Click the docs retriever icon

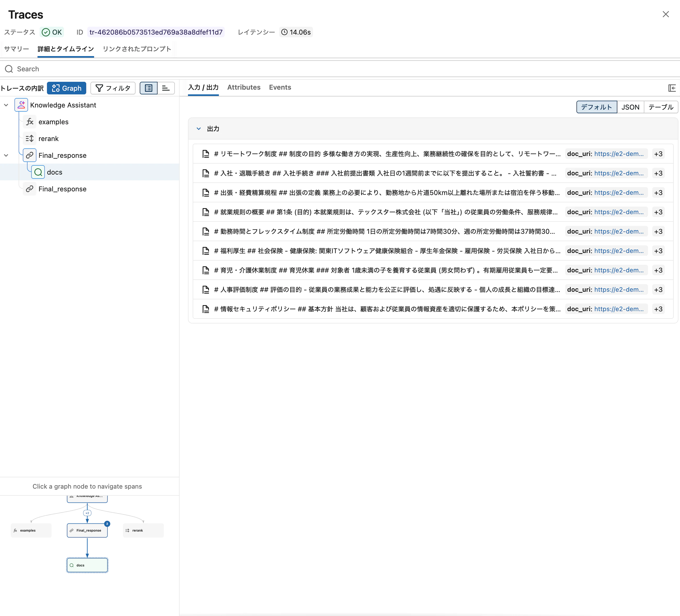[38, 172]
